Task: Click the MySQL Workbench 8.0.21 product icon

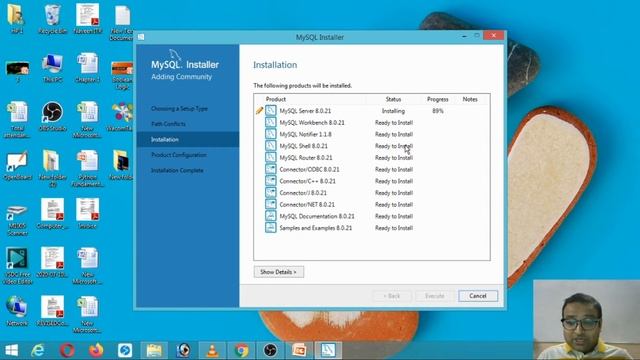Action: (x=271, y=122)
